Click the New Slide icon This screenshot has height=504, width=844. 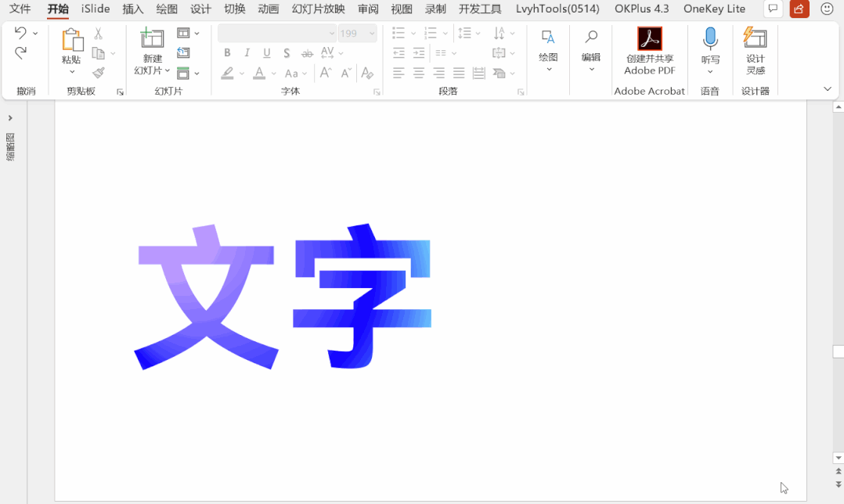pos(153,38)
